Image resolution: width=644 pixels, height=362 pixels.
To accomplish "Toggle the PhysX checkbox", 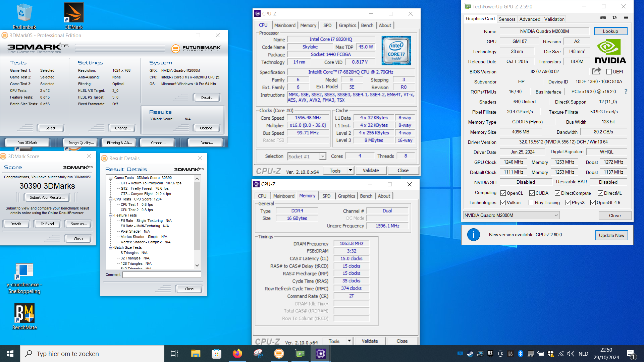I will [x=568, y=202].
